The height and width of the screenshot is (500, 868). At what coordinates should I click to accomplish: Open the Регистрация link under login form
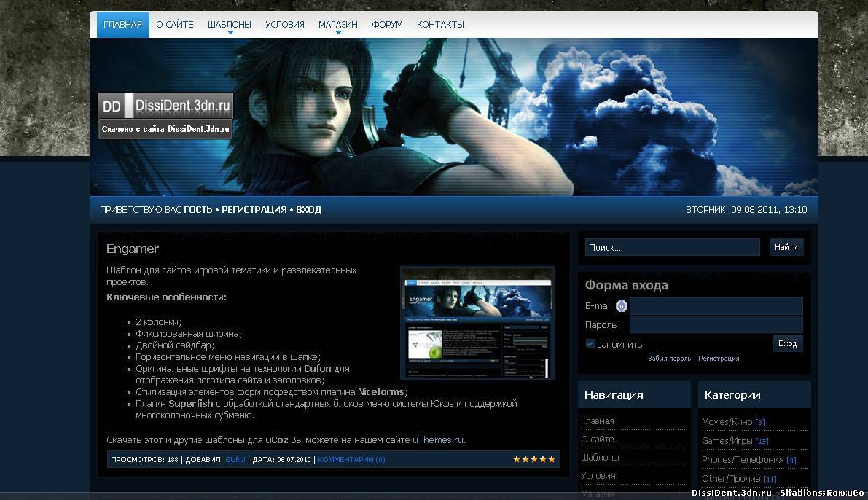point(719,359)
